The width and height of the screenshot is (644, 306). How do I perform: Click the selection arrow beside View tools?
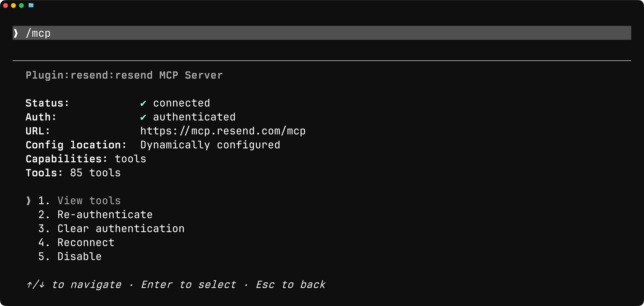(x=28, y=201)
